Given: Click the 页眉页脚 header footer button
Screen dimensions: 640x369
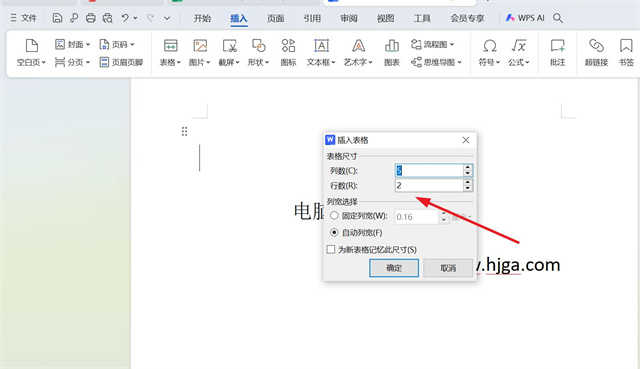Looking at the screenshot, I should pos(121,62).
